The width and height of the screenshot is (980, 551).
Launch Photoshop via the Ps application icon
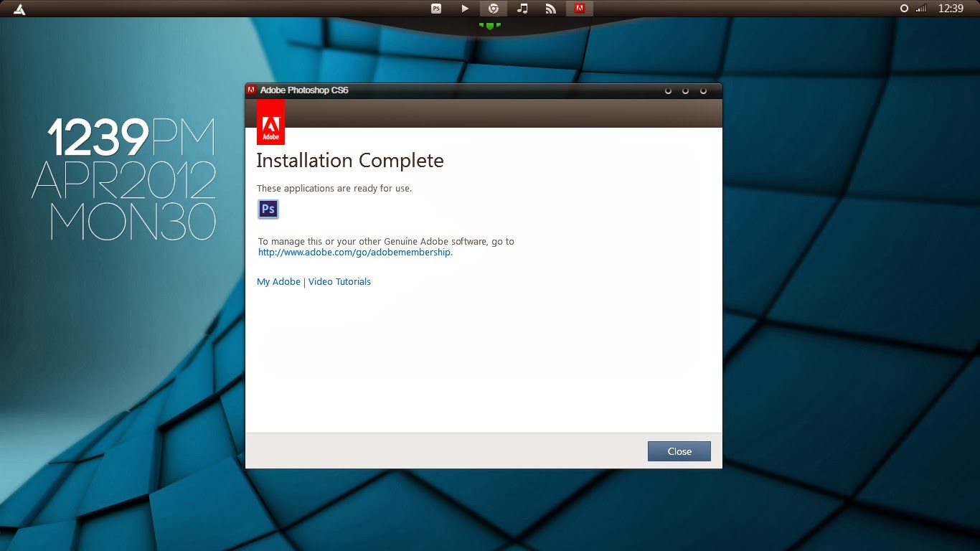click(268, 209)
